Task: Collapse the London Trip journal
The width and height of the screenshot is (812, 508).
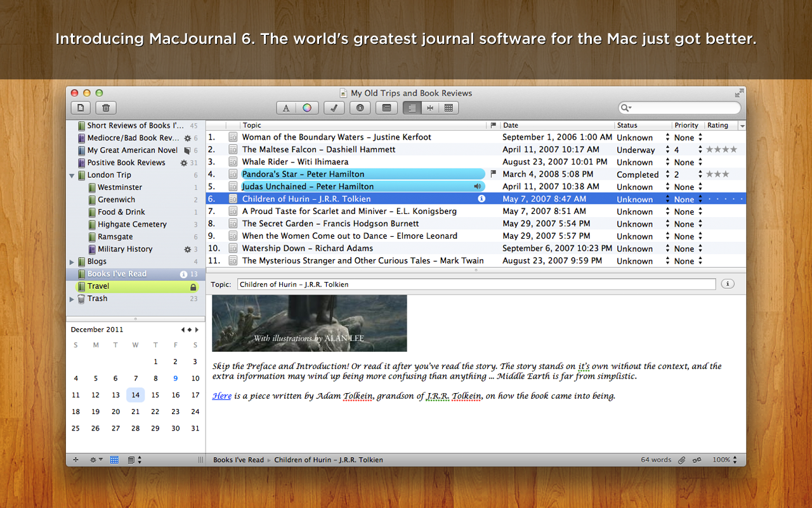Action: click(x=72, y=175)
